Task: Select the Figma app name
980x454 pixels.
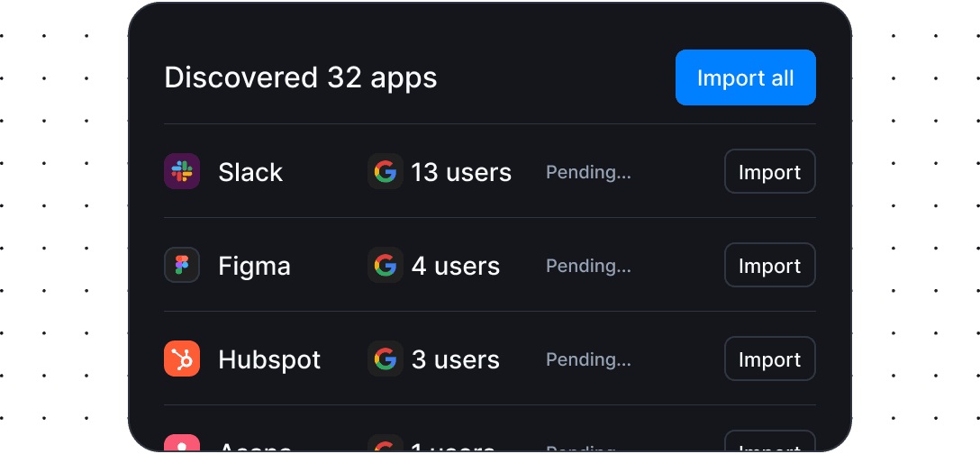Action: point(254,266)
